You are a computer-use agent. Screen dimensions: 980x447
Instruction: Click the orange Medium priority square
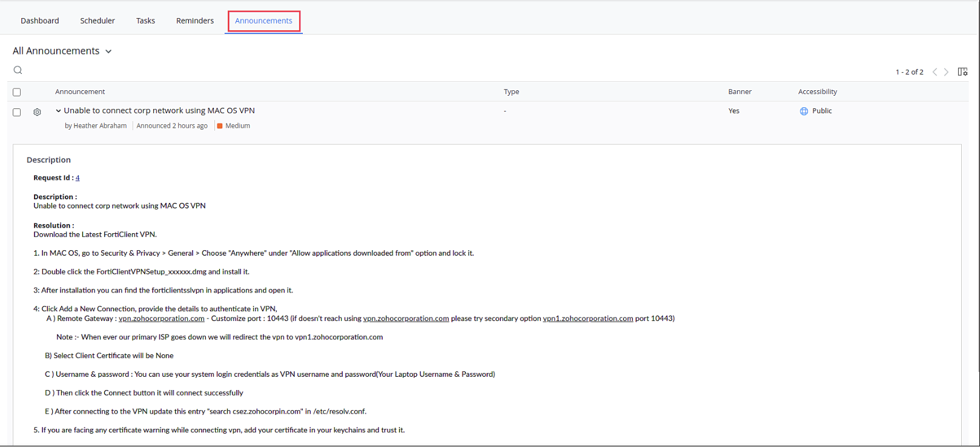pyautogui.click(x=220, y=126)
